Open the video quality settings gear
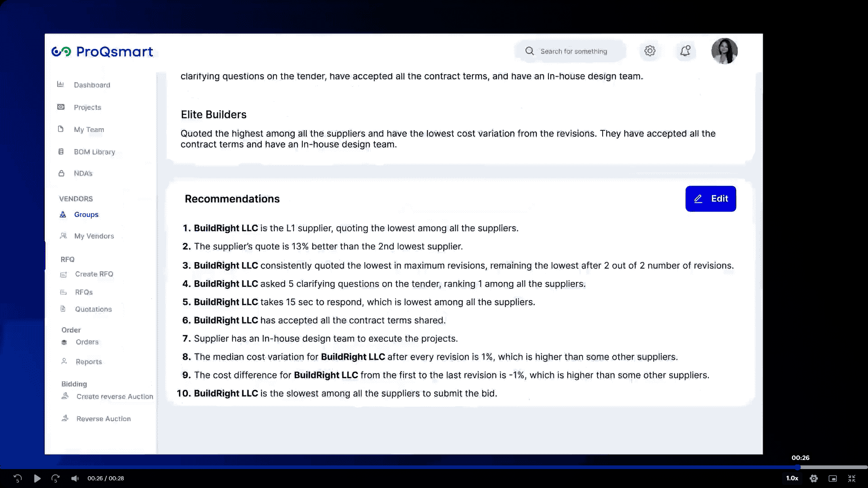The image size is (868, 488). pos(813,478)
